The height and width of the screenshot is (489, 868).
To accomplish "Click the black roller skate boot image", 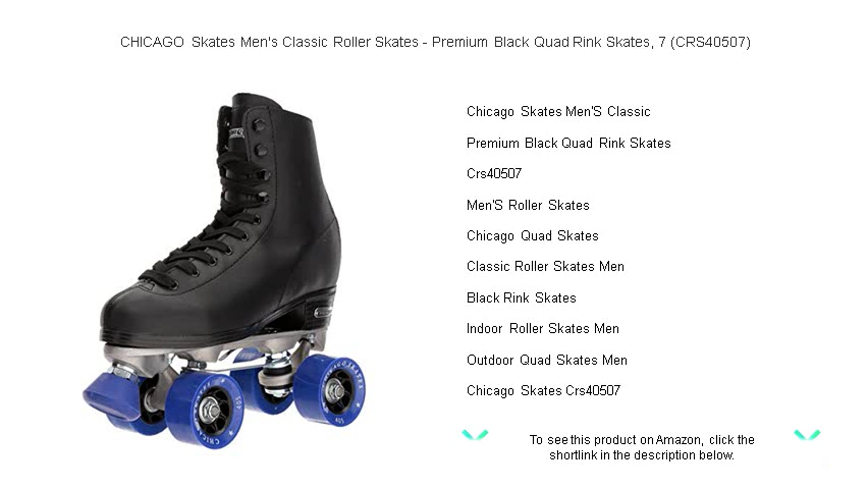I will (224, 271).
